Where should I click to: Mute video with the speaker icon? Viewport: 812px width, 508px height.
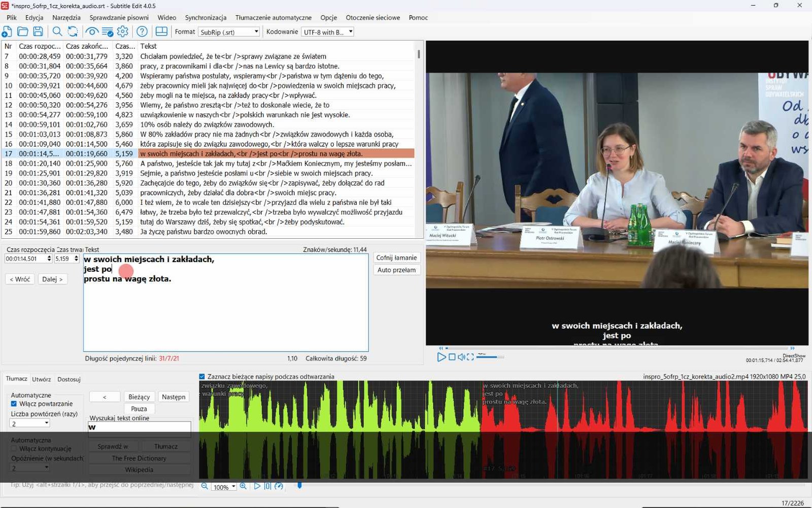[461, 357]
